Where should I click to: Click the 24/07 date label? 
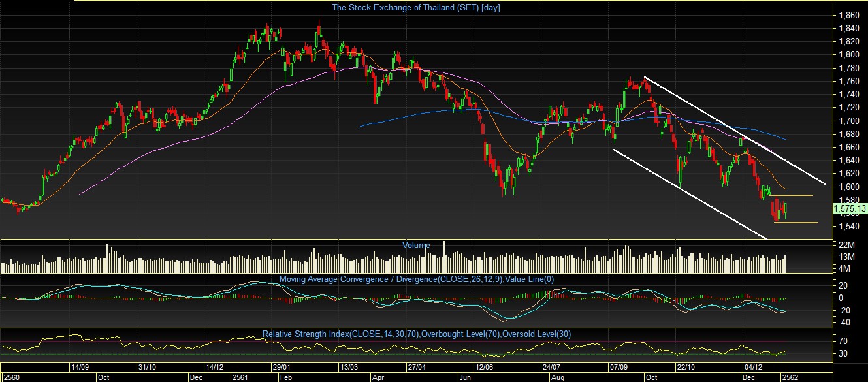click(x=553, y=367)
